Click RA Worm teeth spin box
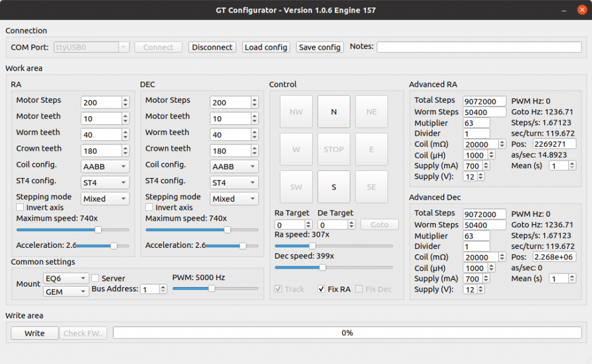This screenshot has height=364, width=592. (105, 135)
